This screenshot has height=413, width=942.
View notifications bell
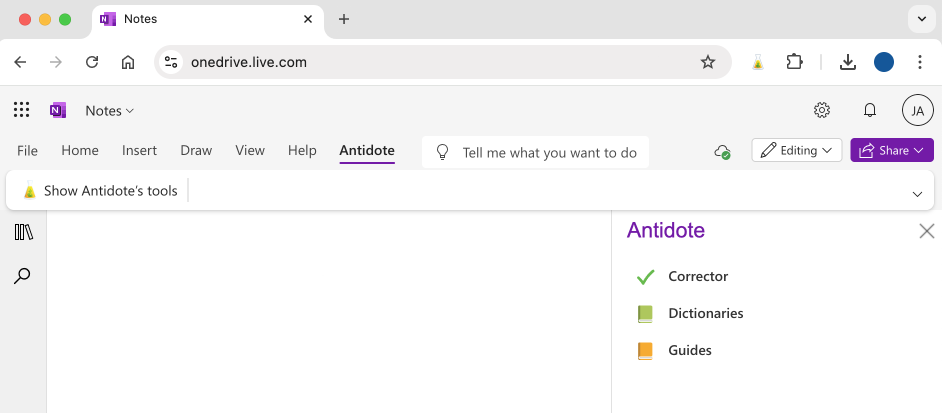(870, 110)
